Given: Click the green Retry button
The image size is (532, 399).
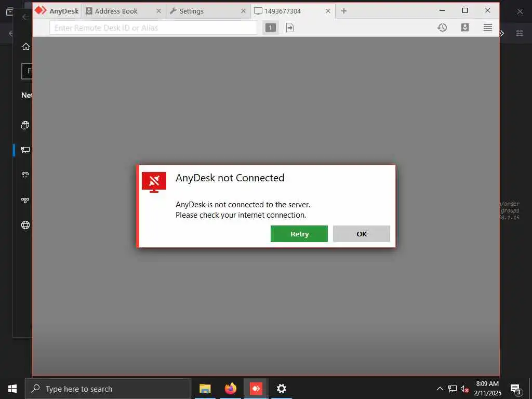Looking at the screenshot, I should [299, 234].
